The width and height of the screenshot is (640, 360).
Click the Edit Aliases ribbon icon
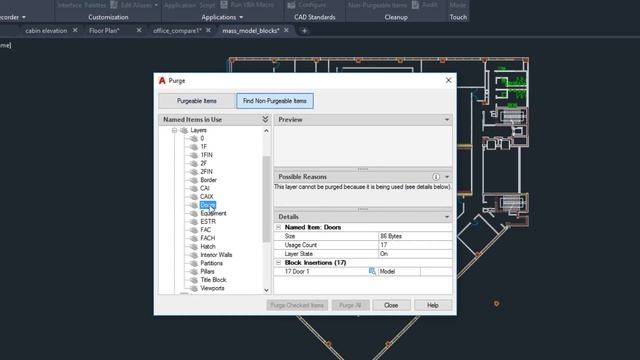coord(114,5)
